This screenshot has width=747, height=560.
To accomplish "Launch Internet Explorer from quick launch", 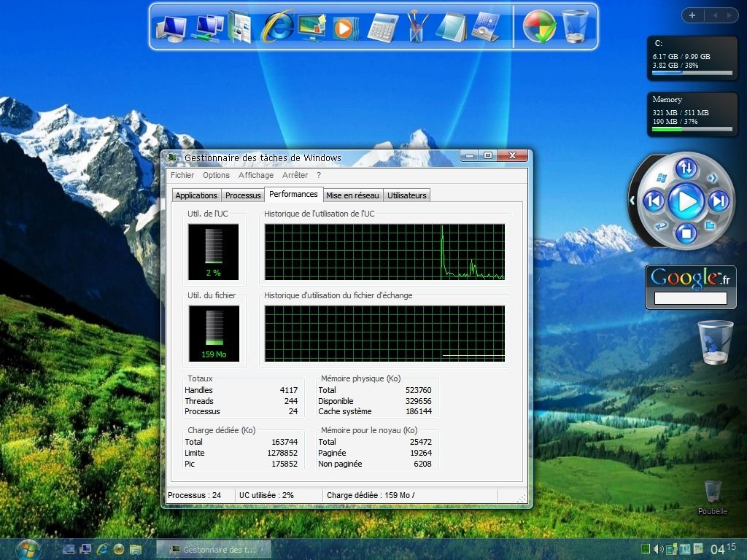I will pos(102,550).
